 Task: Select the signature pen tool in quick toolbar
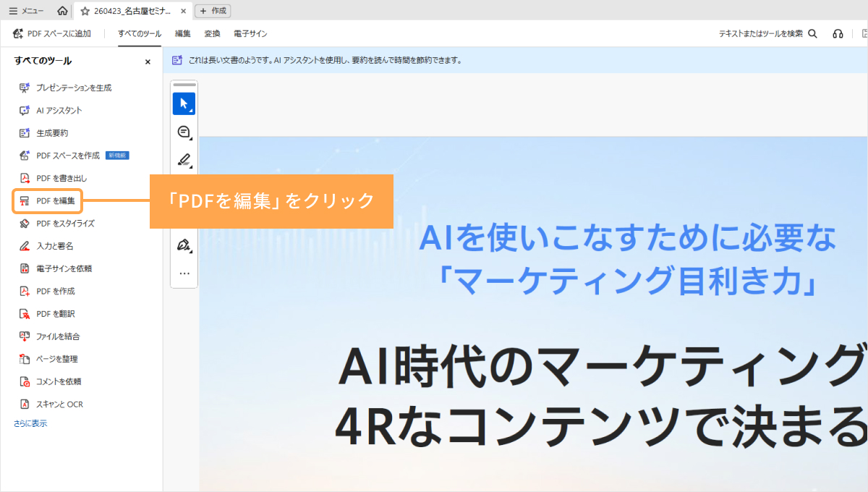184,245
